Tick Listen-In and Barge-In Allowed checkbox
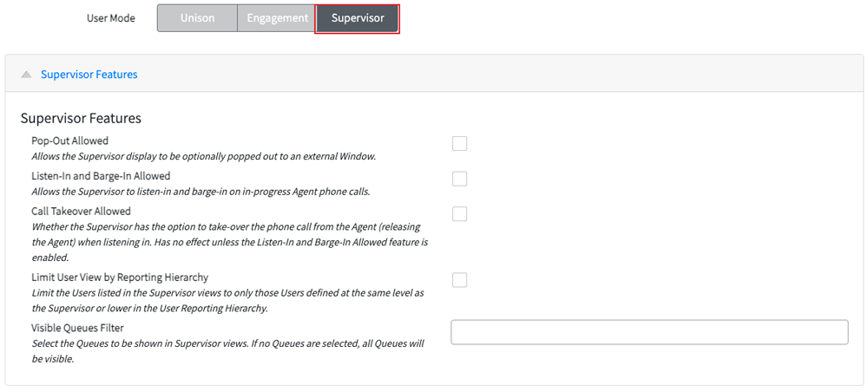Viewport: 868px width, 392px height. (x=459, y=180)
